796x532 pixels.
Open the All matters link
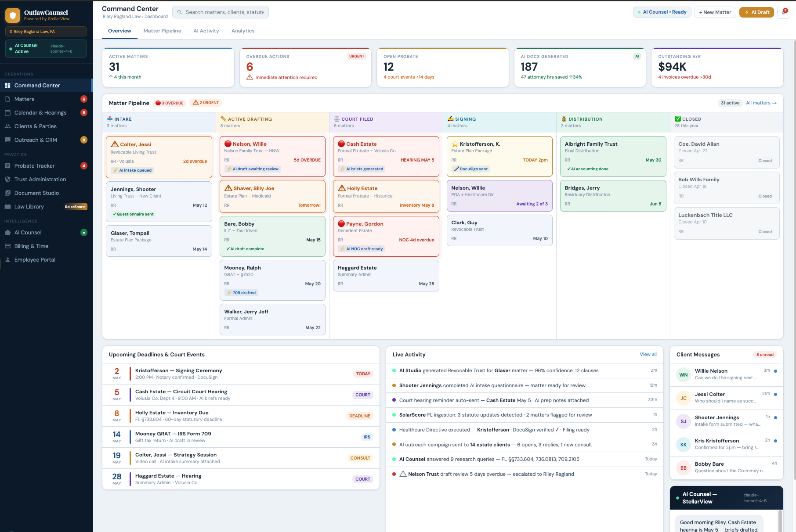[x=761, y=103]
